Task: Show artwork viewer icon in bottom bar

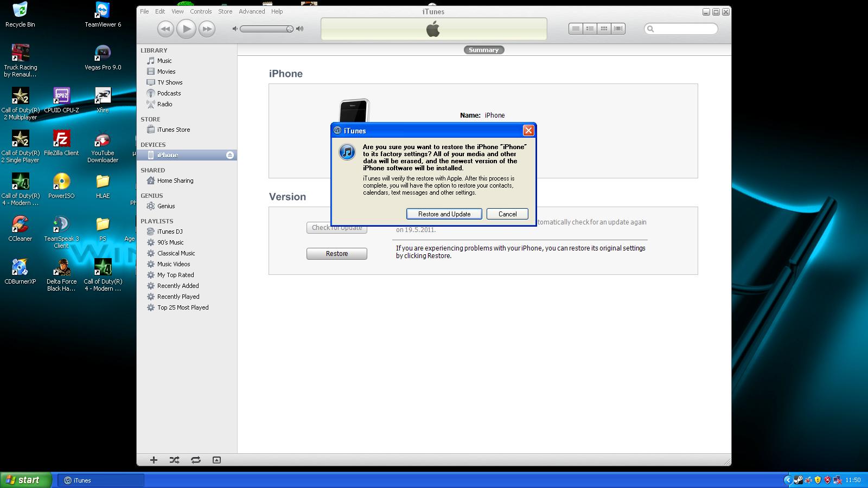Action: (x=216, y=460)
